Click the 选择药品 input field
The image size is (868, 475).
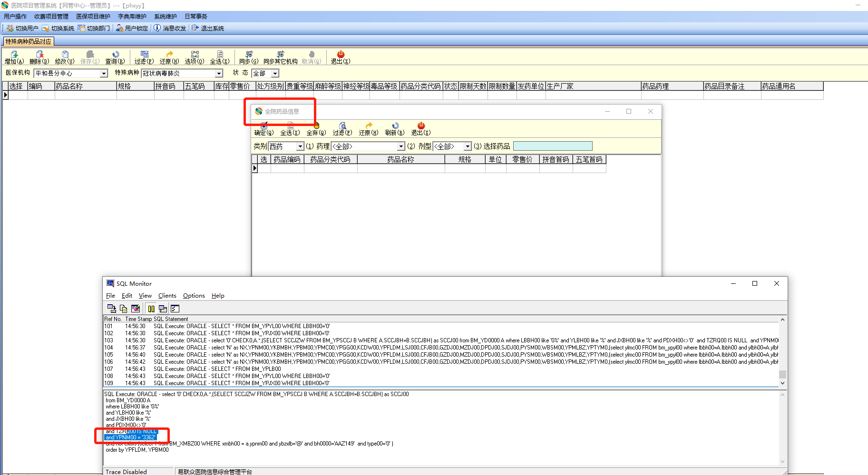pyautogui.click(x=553, y=146)
